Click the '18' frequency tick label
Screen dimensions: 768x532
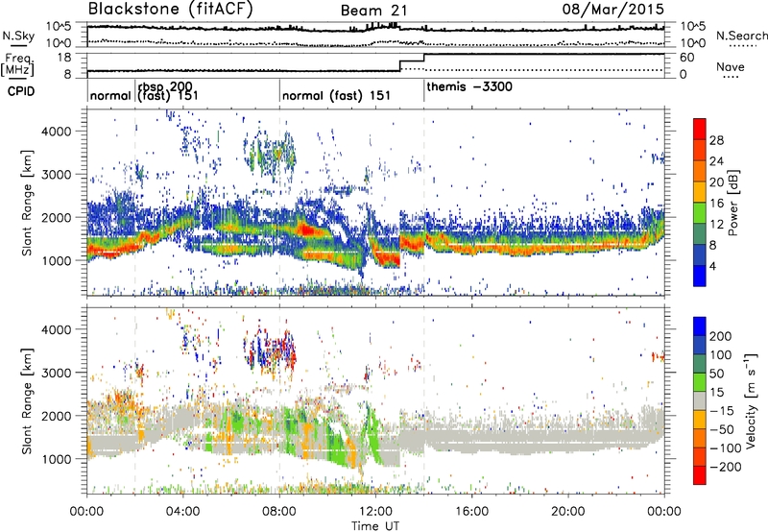[64, 58]
